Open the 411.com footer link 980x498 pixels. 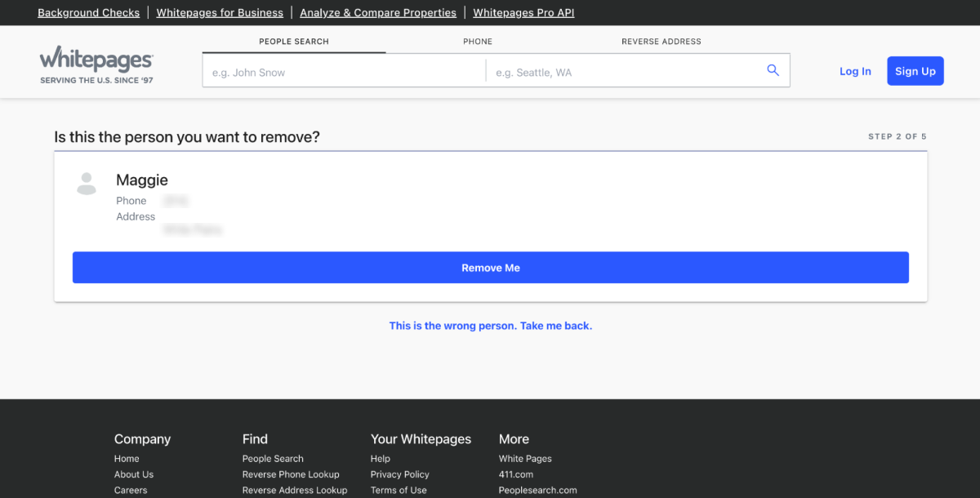coord(516,474)
